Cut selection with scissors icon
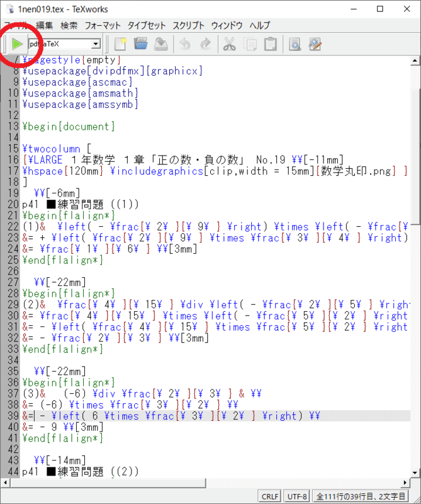The width and height of the screenshot is (421, 504). (x=229, y=43)
